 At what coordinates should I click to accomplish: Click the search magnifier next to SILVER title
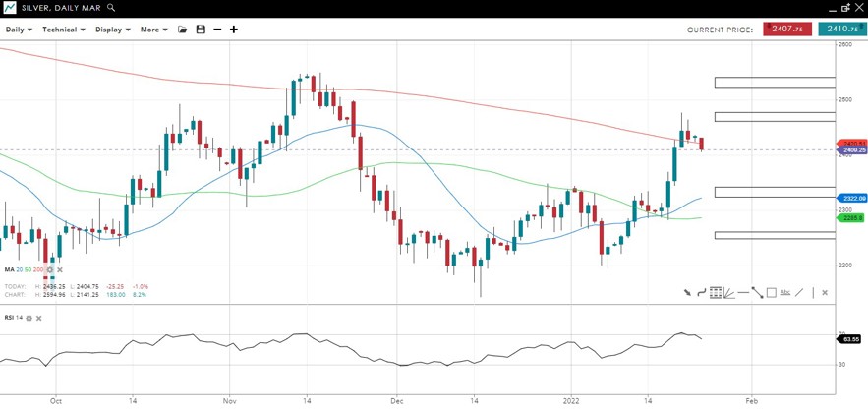click(111, 8)
